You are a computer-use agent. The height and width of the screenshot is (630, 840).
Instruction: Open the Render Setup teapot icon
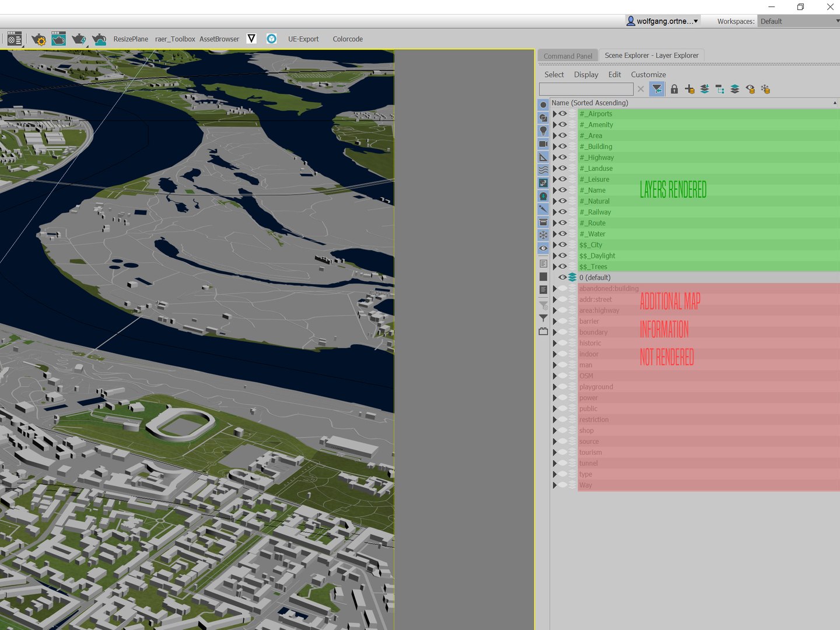point(38,39)
